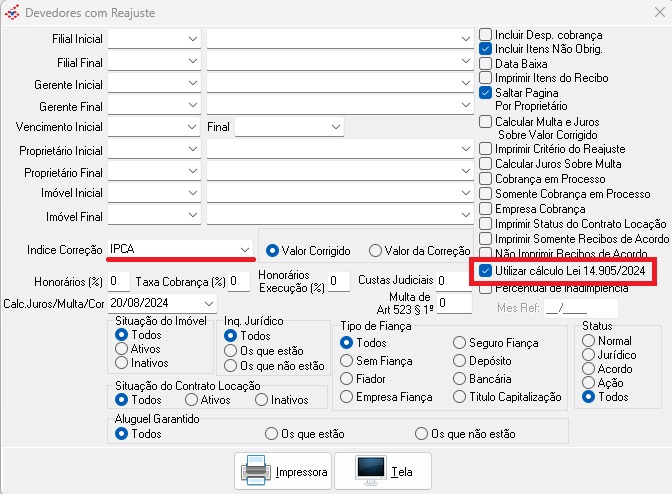Select Valor da Correção radio option
Viewport: 672px width, 494px height.
375,251
